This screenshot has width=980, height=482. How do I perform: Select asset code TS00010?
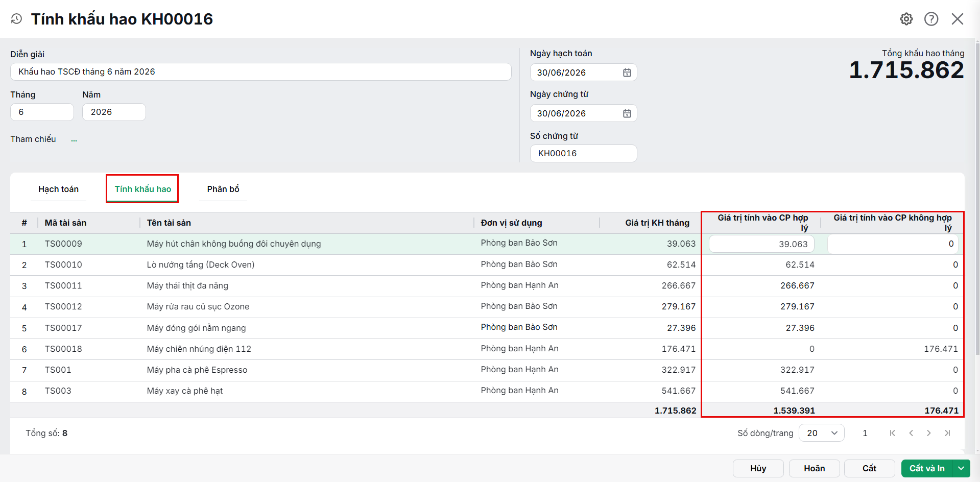pos(63,265)
